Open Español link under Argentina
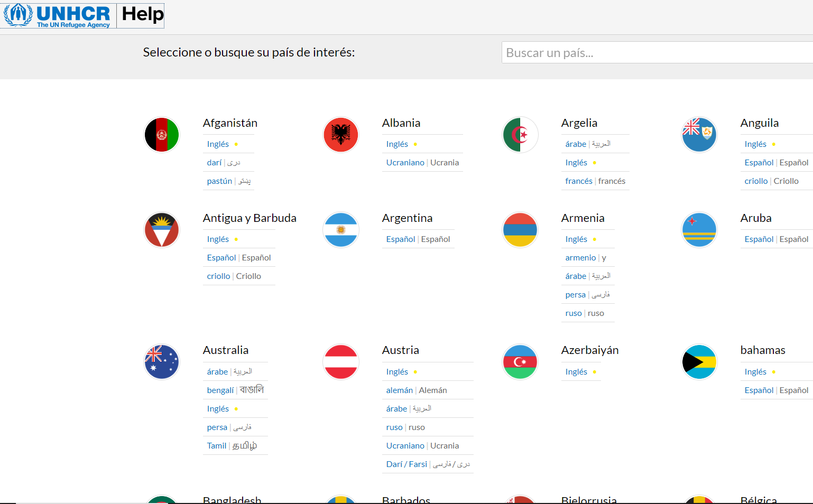 [x=401, y=239]
